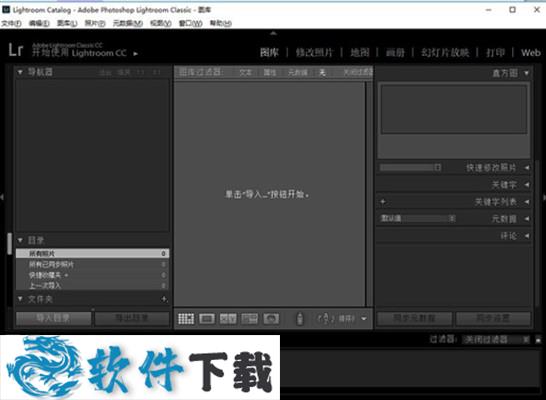The width and height of the screenshot is (546, 400).
Task: Switch to the Web module
Action: (531, 53)
